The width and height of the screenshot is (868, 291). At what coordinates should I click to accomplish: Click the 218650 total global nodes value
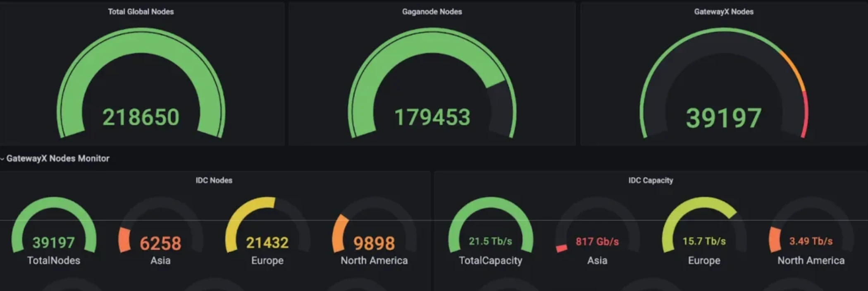141,117
